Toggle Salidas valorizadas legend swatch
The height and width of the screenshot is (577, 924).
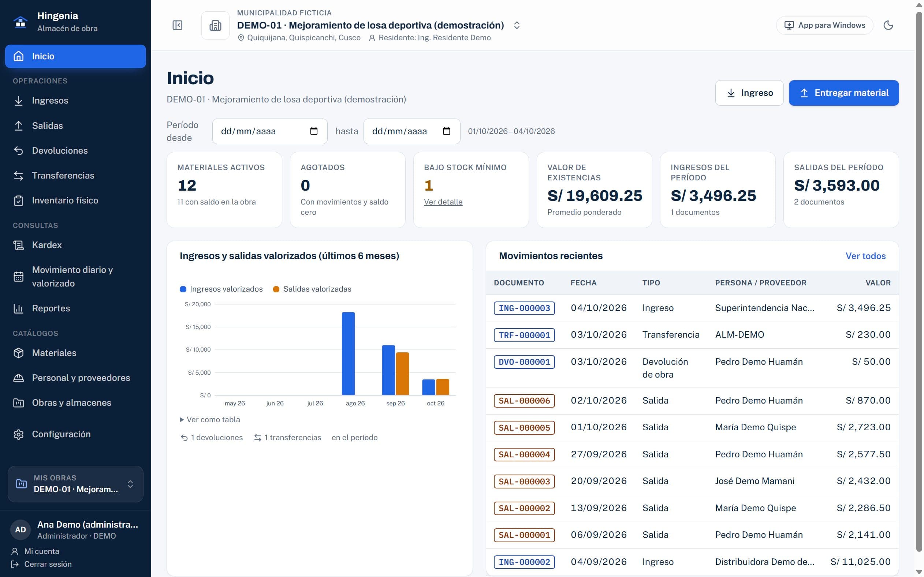[x=276, y=289]
